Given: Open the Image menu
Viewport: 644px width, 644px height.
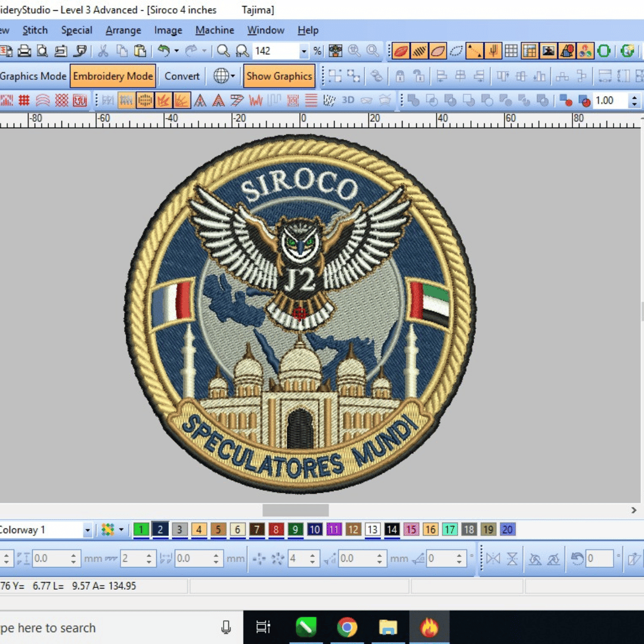Looking at the screenshot, I should click(168, 30).
